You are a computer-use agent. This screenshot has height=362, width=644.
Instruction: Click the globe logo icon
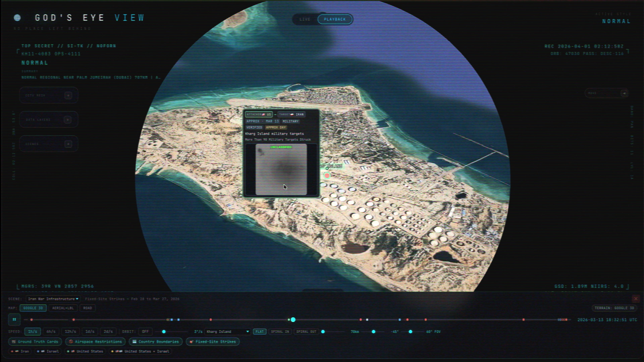(17, 17)
